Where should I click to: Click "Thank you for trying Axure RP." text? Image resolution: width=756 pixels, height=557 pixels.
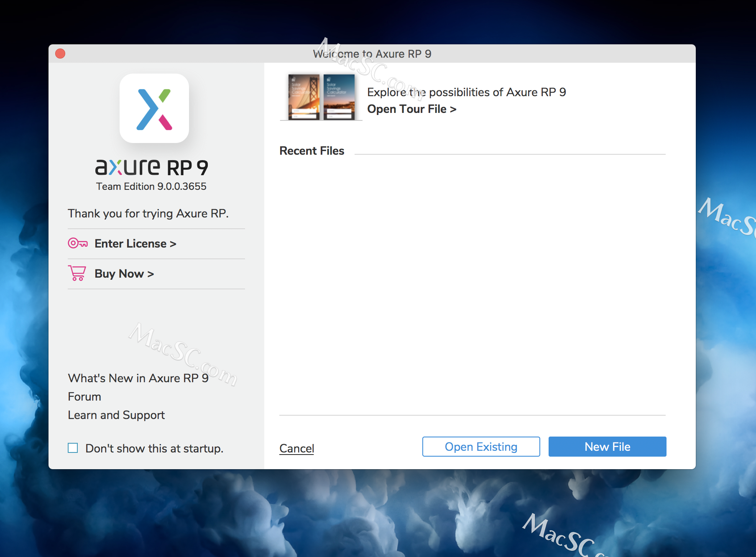click(148, 213)
